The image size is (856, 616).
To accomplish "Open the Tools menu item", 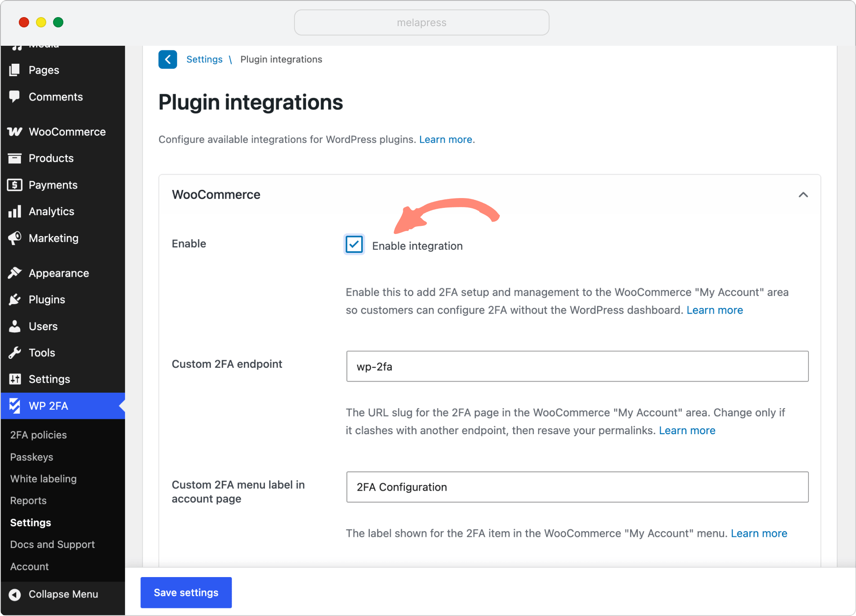I will [62, 352].
